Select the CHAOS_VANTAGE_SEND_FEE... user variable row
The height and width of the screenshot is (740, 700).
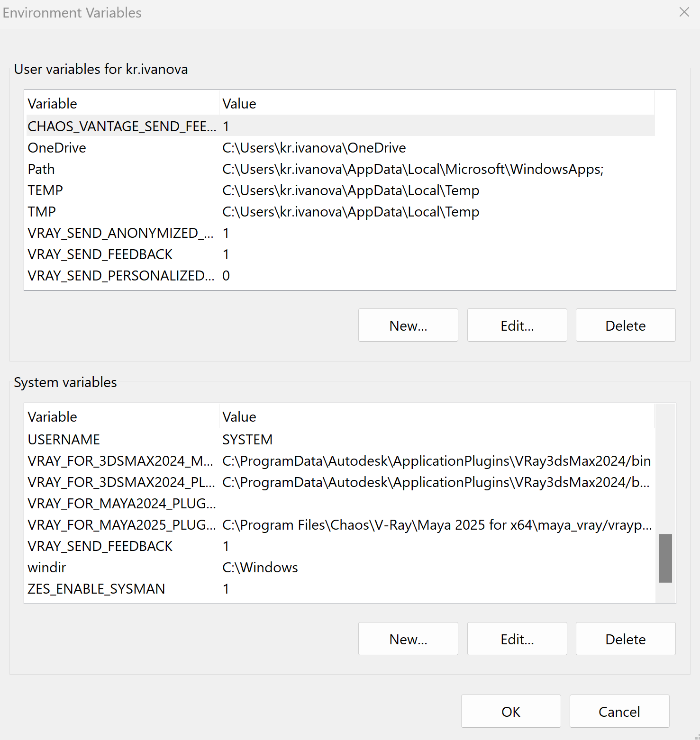tap(340, 126)
